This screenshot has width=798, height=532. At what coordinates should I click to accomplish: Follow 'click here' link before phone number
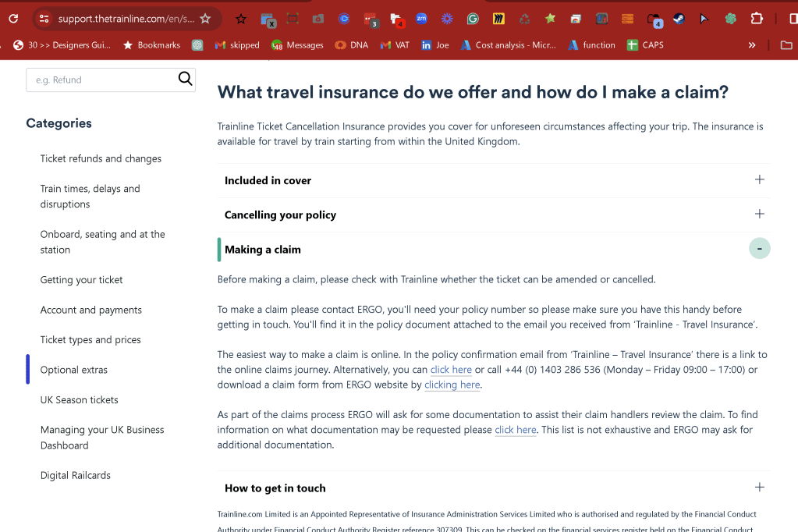451,370
